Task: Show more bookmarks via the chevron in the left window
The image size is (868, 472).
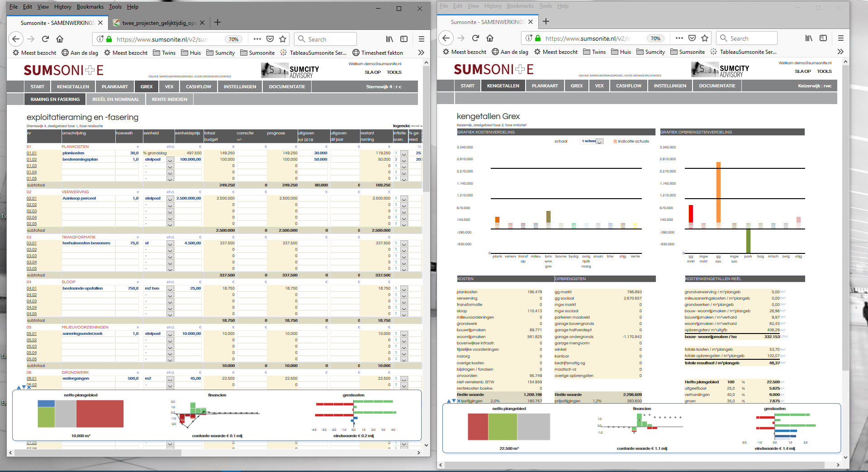Action: 421,52
